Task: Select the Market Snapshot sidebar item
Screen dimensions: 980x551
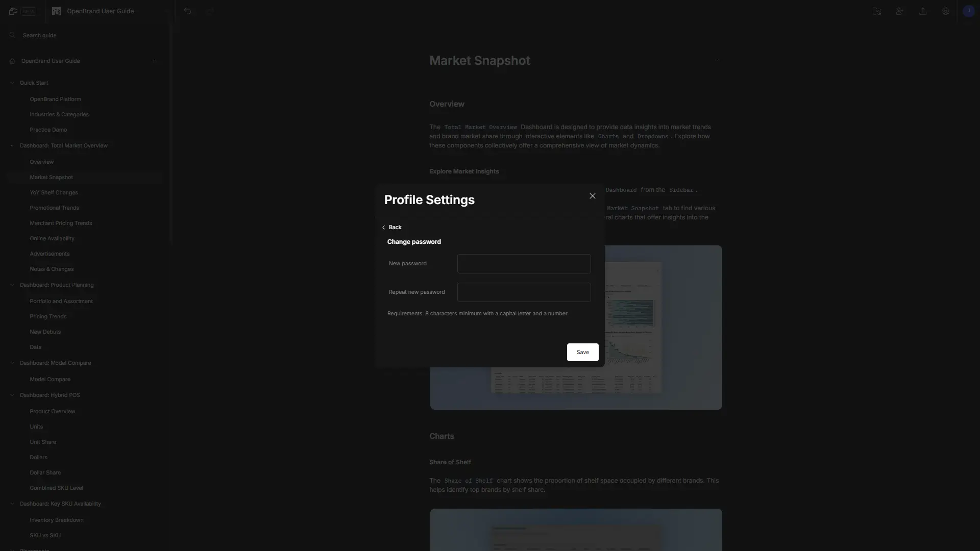Action: coord(51,178)
